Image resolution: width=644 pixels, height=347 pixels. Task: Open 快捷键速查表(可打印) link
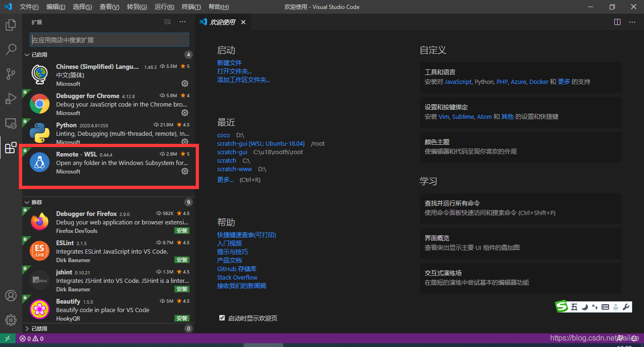point(247,235)
